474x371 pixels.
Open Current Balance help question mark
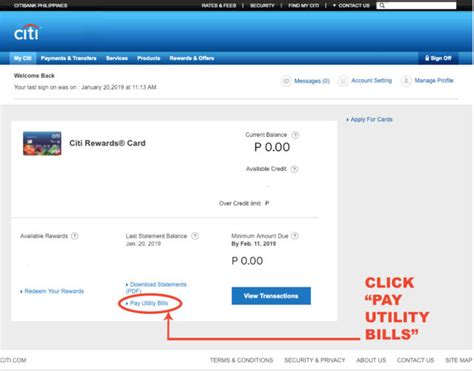(x=295, y=135)
